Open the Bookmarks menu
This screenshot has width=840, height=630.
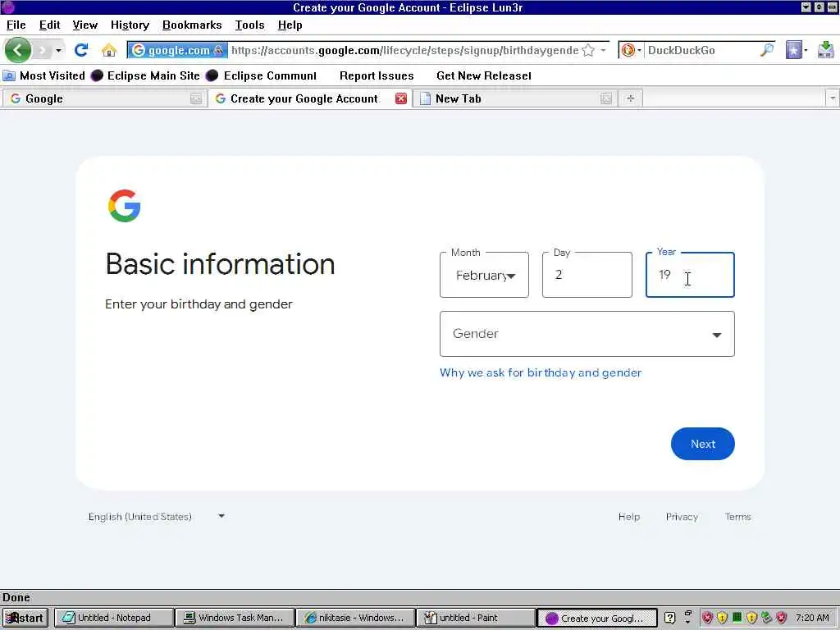pyautogui.click(x=192, y=25)
